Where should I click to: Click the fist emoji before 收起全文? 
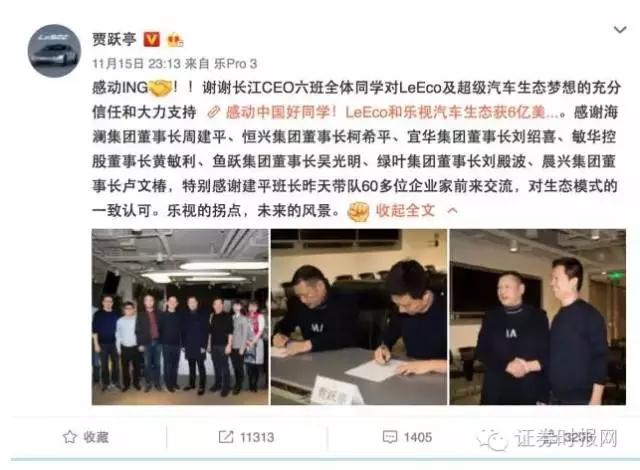tap(358, 211)
